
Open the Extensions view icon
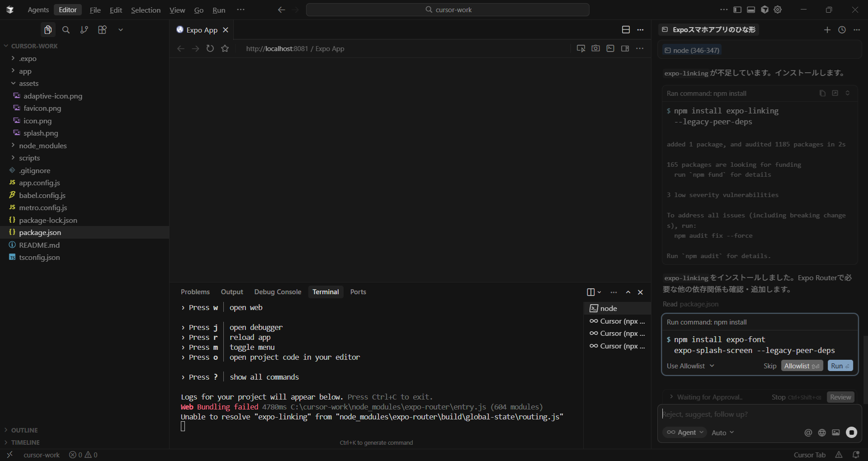coord(103,30)
